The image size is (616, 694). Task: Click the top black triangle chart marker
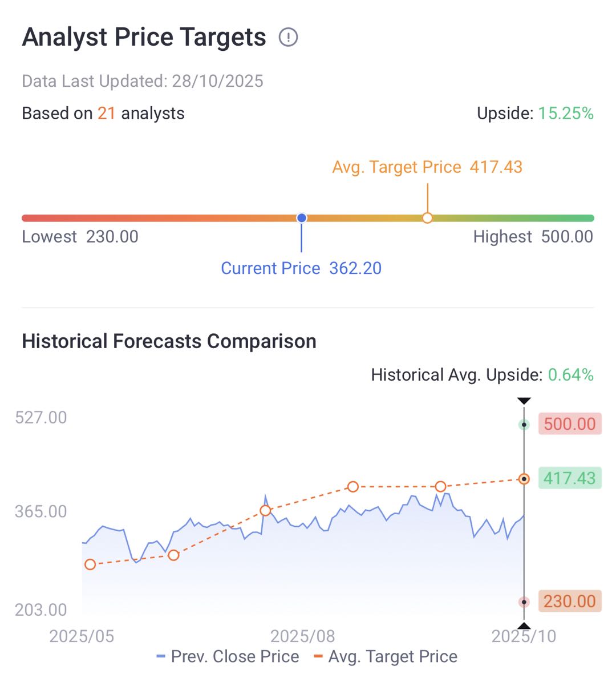pos(524,401)
